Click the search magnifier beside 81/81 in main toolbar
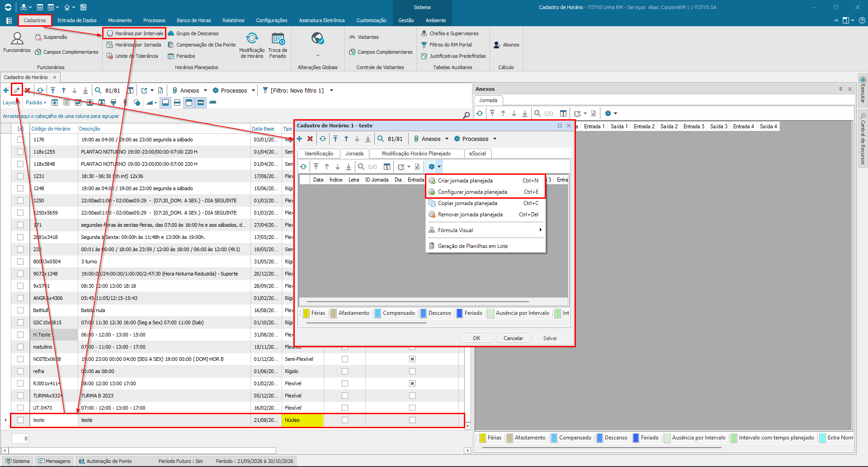Viewport: 868px width, 467px height. click(98, 90)
